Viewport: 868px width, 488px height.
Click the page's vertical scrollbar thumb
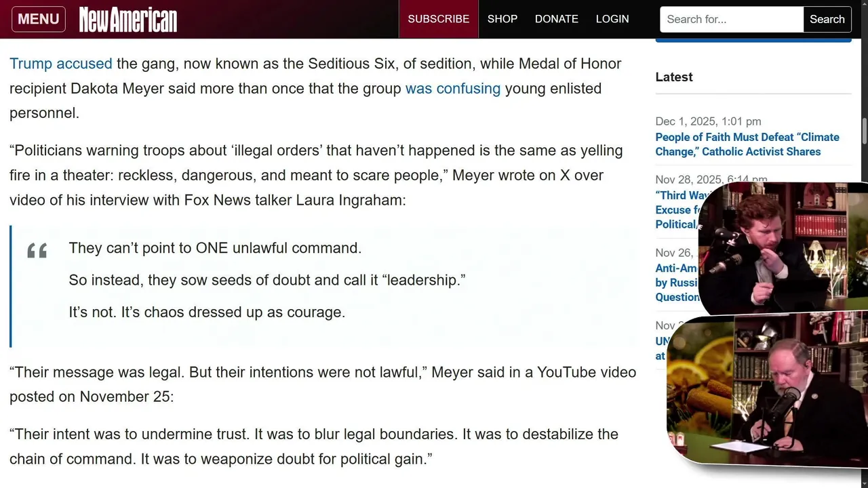864,130
